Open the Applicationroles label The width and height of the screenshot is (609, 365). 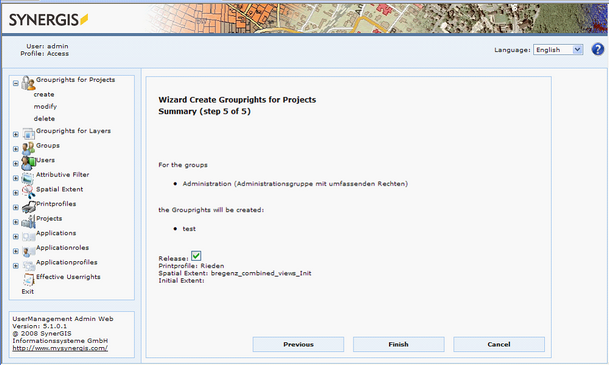coord(63,248)
